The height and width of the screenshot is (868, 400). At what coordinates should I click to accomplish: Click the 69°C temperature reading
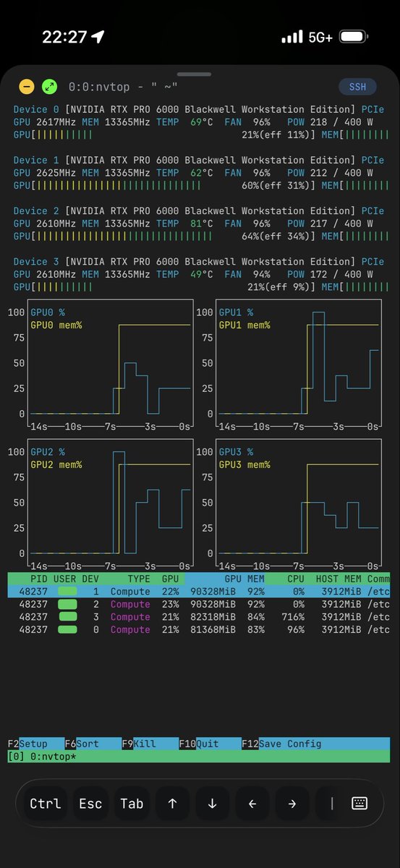click(x=202, y=122)
